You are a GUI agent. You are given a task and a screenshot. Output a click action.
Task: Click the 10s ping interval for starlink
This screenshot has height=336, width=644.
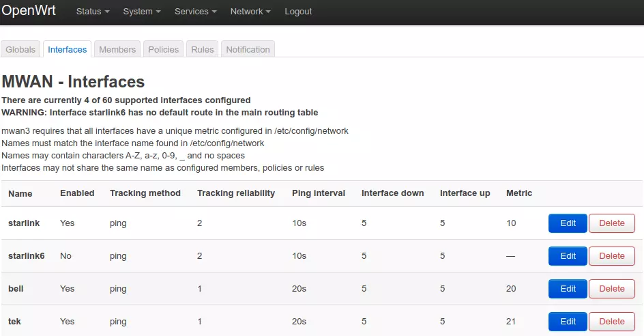point(299,223)
